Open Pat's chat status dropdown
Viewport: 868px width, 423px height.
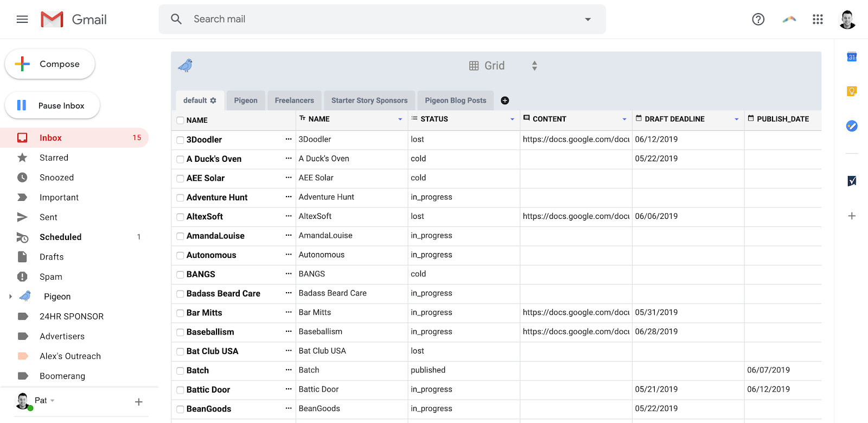(53, 401)
